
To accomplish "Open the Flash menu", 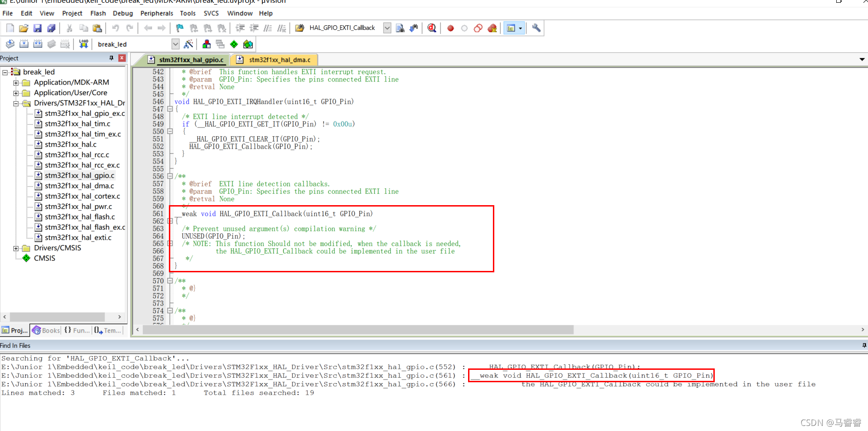I will [98, 13].
